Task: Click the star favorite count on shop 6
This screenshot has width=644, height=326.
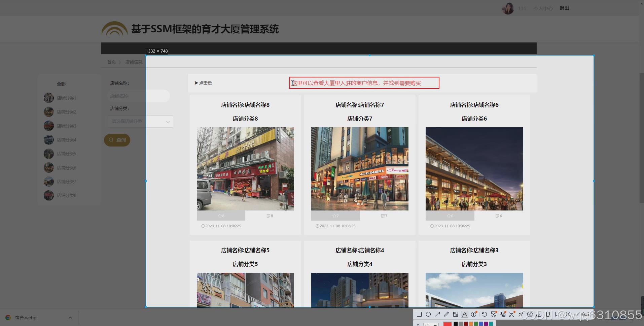Action: click(450, 216)
